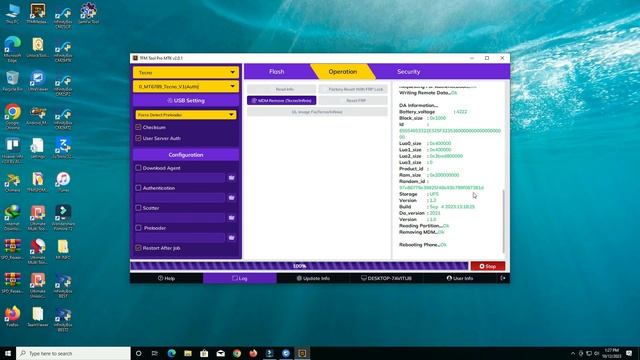Toggle the Restart After Job checkbox

(138, 248)
